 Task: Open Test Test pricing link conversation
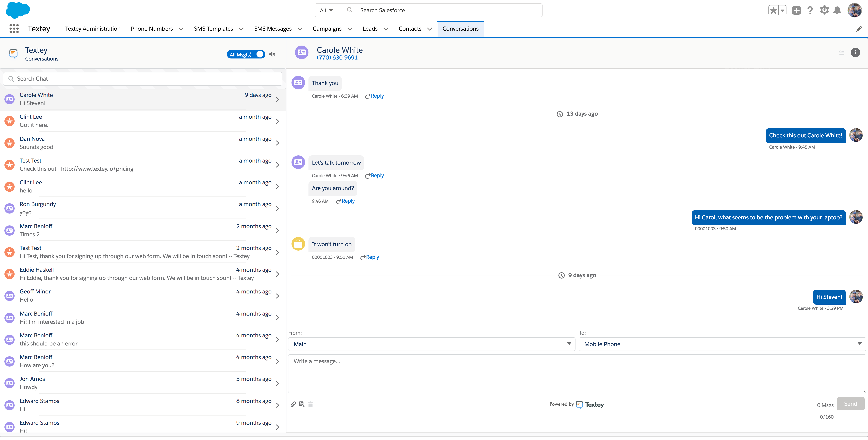(x=143, y=165)
